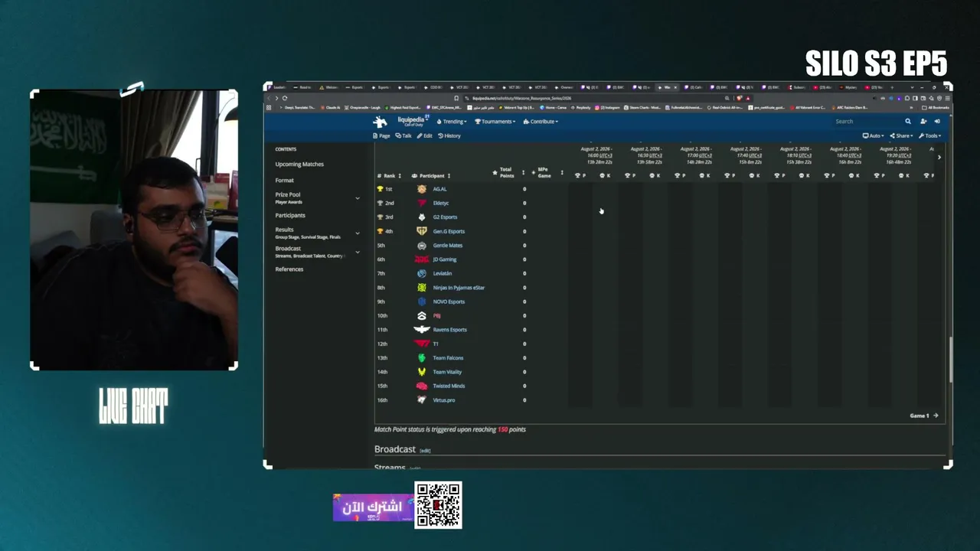The image size is (980, 551).
Task: Expand the Broadcast contents section
Action: [x=357, y=252]
